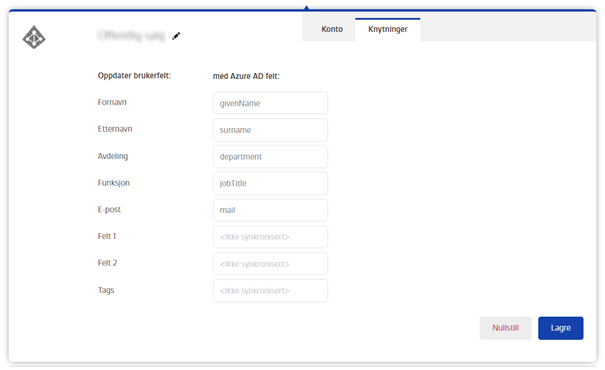Image resolution: width=605 pixels, height=370 pixels.
Task: Click the Nullstill button
Action: pyautogui.click(x=505, y=328)
